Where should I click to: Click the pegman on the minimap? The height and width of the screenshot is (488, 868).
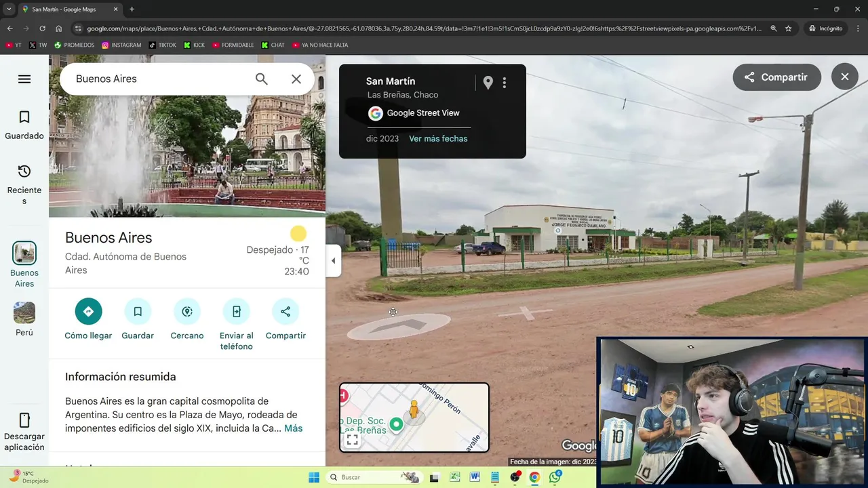pyautogui.click(x=414, y=410)
